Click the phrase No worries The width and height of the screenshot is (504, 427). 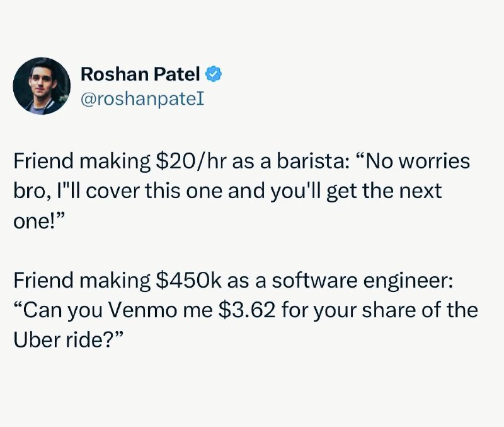[413, 161]
